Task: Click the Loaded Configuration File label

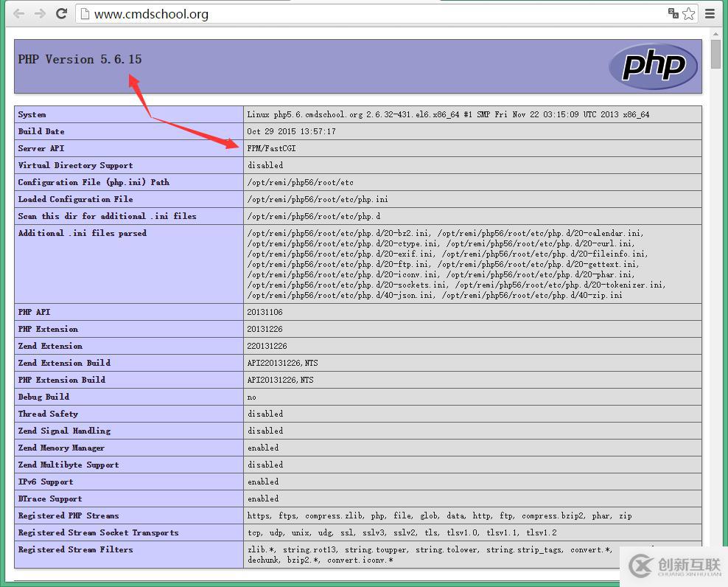Action: tap(74, 199)
